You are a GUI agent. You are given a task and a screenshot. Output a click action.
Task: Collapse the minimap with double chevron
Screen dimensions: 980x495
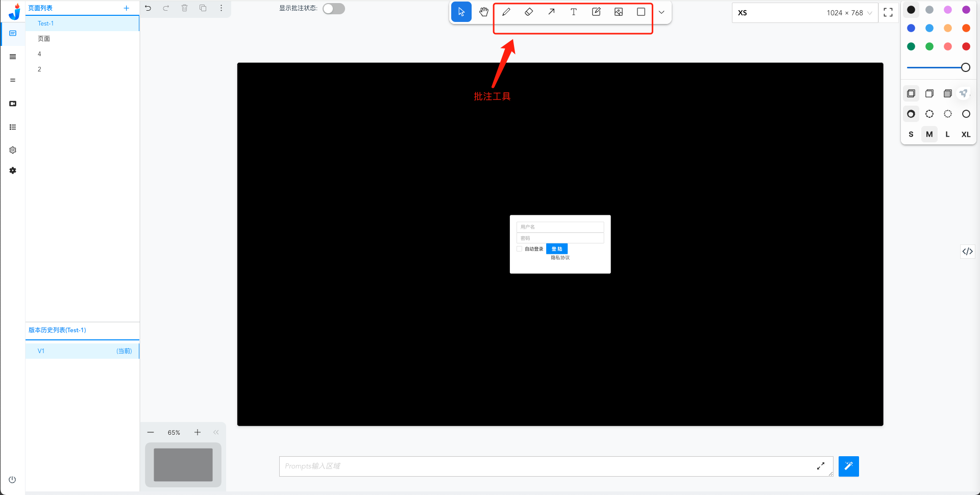(216, 432)
